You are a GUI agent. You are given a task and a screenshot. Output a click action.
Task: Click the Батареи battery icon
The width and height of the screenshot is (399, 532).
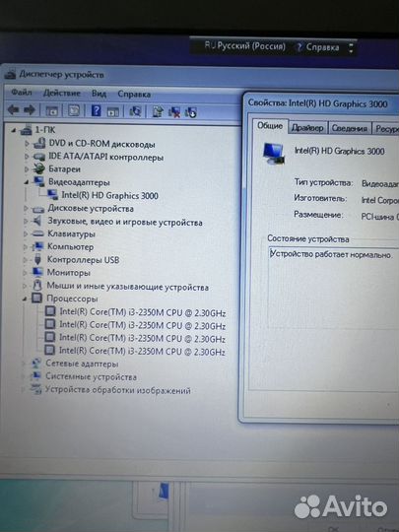point(39,168)
